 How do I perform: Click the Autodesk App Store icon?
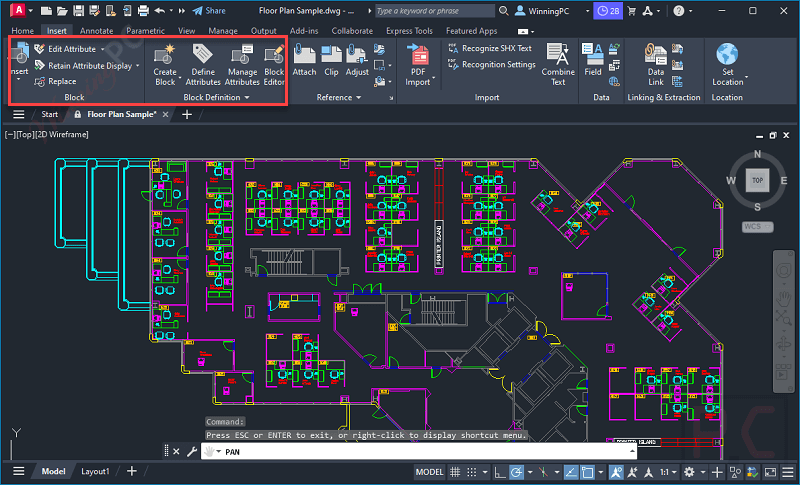(648, 11)
